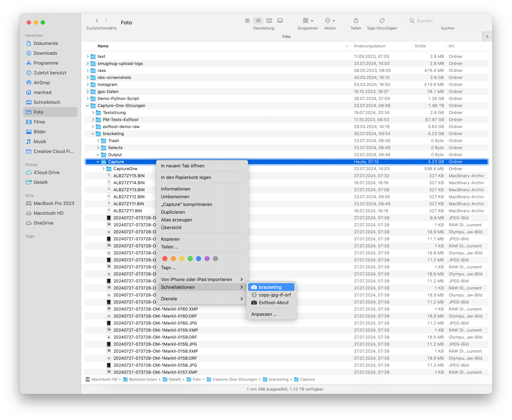Expand the CaptureOne subfolder
Screen dimensions: 512x420
click(103, 169)
